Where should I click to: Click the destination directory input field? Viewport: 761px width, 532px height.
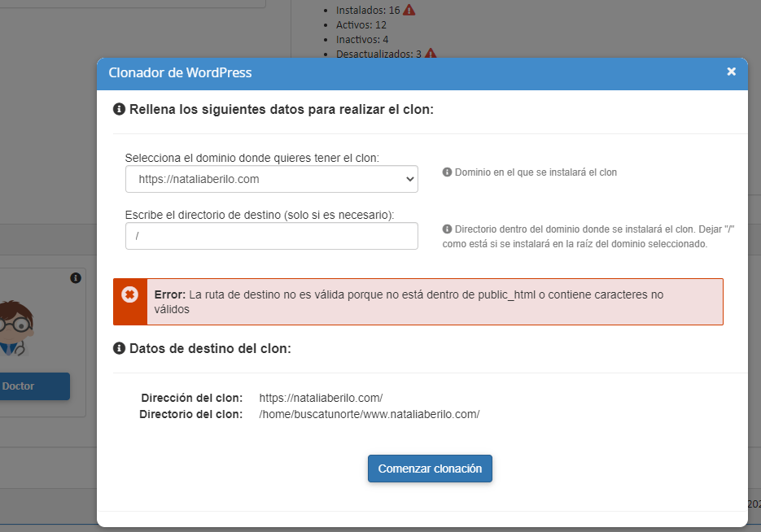[271, 236]
